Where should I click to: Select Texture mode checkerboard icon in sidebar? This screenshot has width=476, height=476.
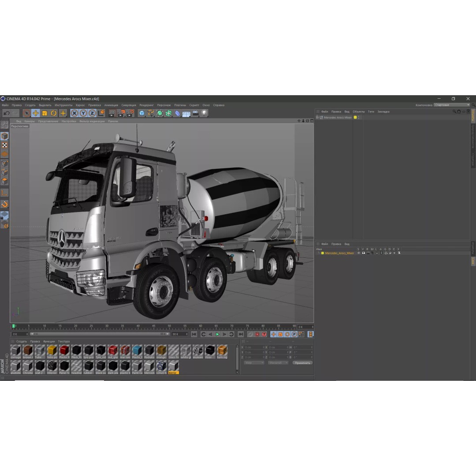coord(4,145)
